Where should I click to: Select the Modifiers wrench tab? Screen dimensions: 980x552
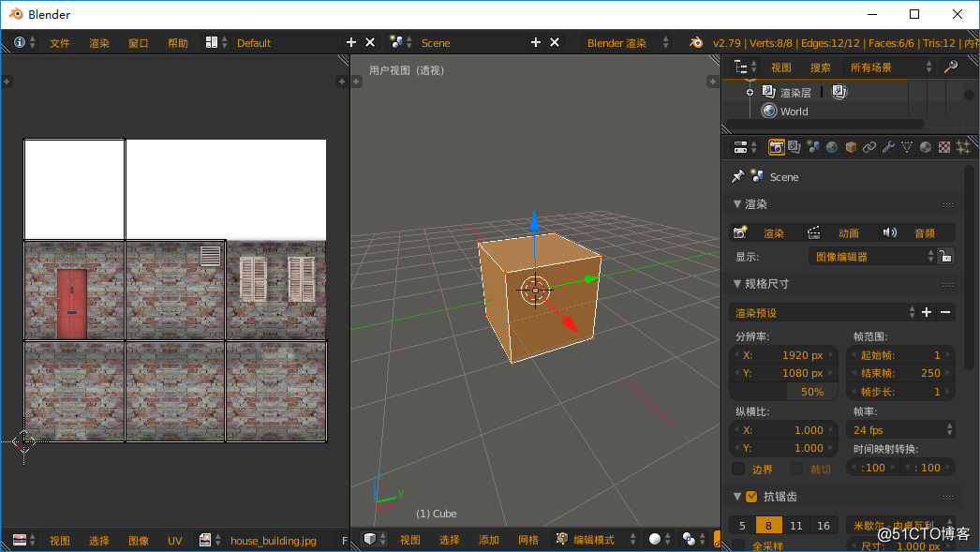tap(888, 147)
